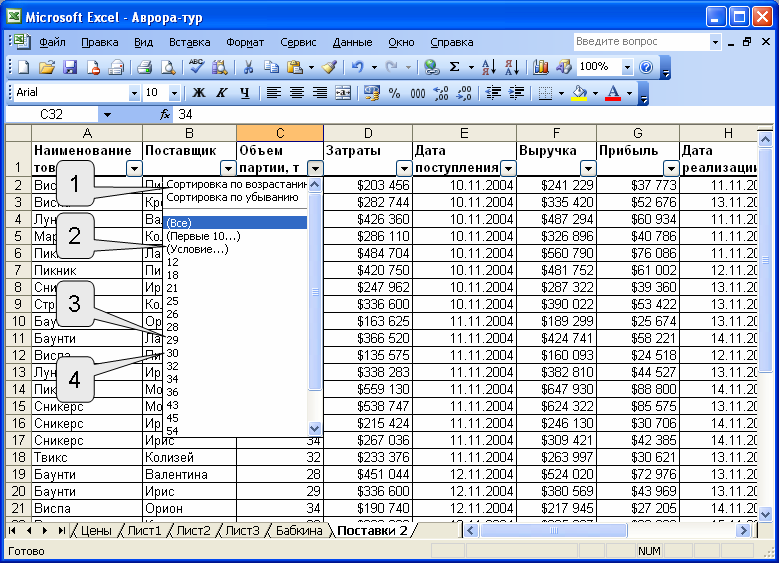
Task: Select column D header
Action: point(368,133)
